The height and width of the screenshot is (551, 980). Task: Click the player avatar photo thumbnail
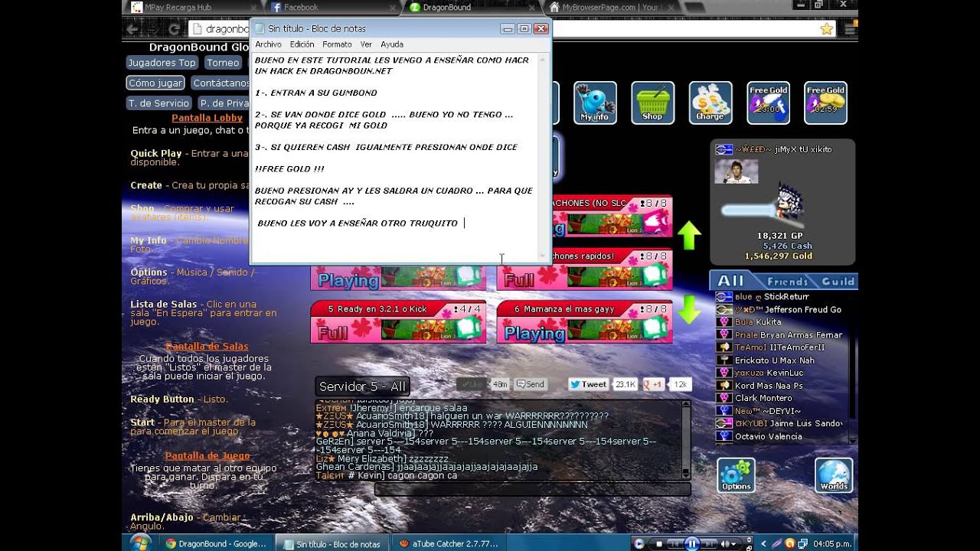737,171
